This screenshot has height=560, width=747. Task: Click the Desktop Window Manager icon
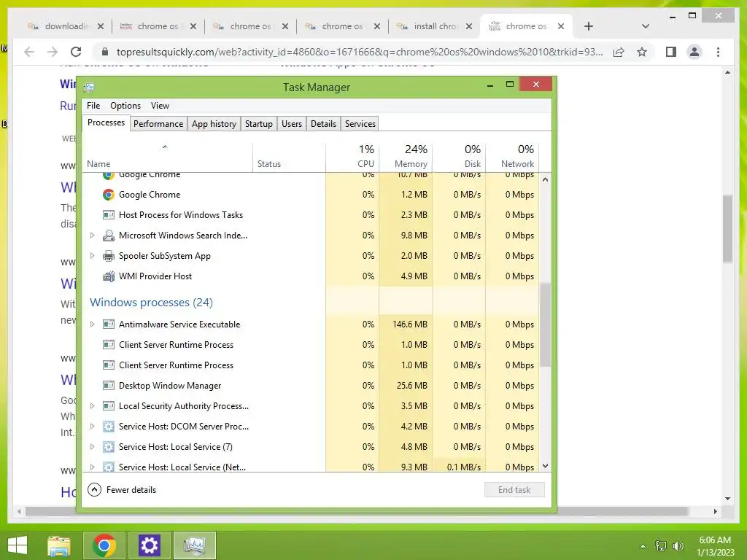tap(109, 385)
